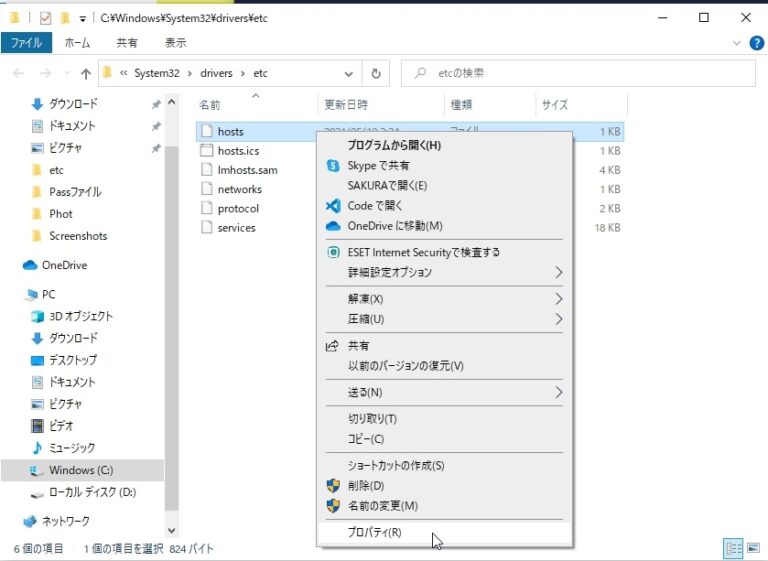768x561 pixels.
Task: Click the shield icon next to 削除(D)
Action: tap(333, 485)
